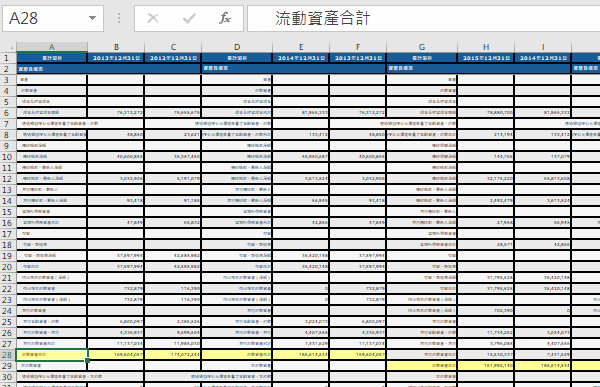Select column G header
This screenshot has height=387, width=600.
(x=422, y=47)
